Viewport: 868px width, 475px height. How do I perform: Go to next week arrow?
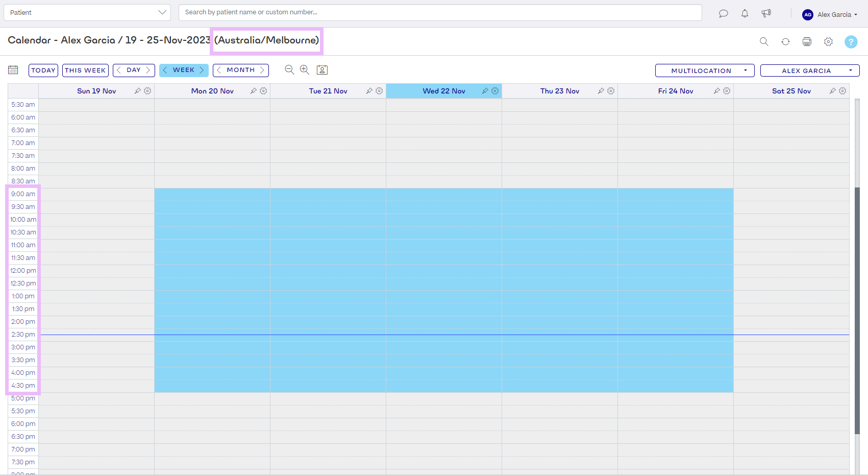[x=202, y=70]
